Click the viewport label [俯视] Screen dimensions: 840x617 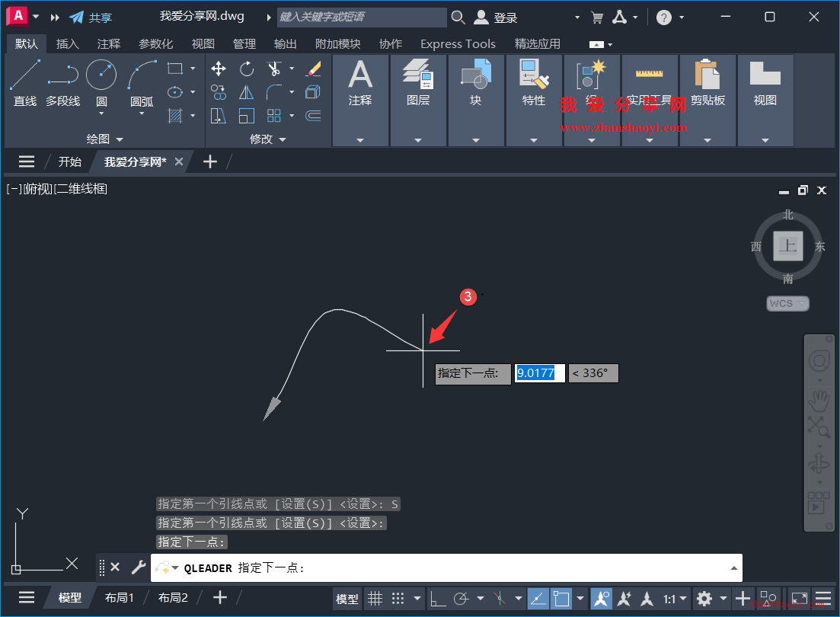pyautogui.click(x=38, y=189)
